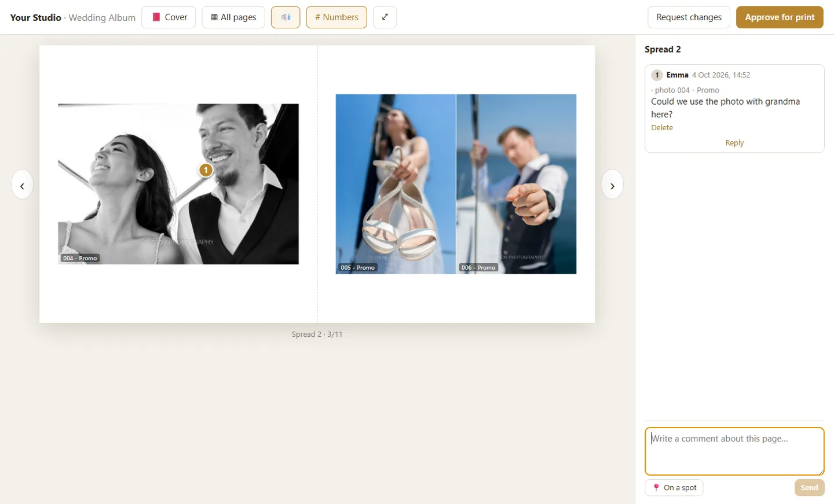Toggle photo Numbers display
This screenshot has height=504, width=834.
click(336, 17)
